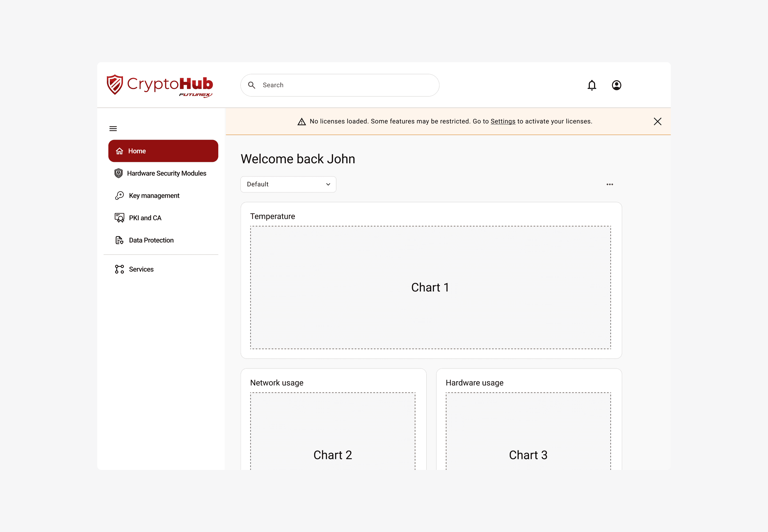Click the Hardware Security Modules shield icon
Viewport: 768px width, 532px height.
[118, 173]
